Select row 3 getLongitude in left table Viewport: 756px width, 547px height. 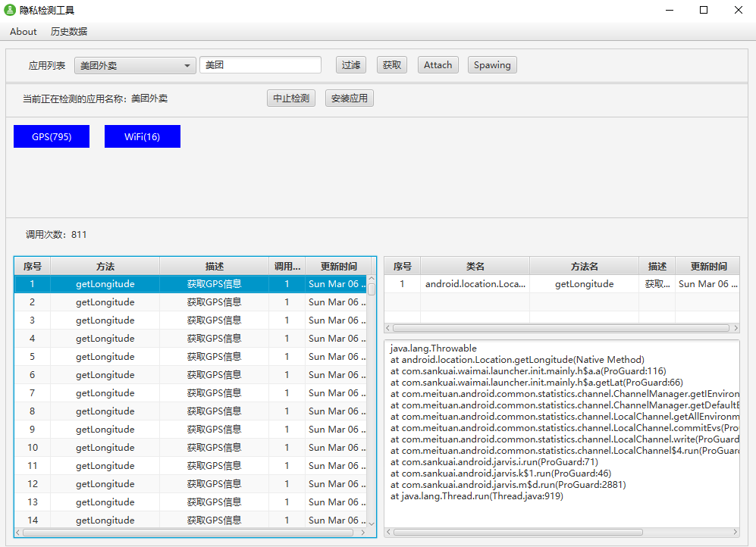[x=190, y=320]
